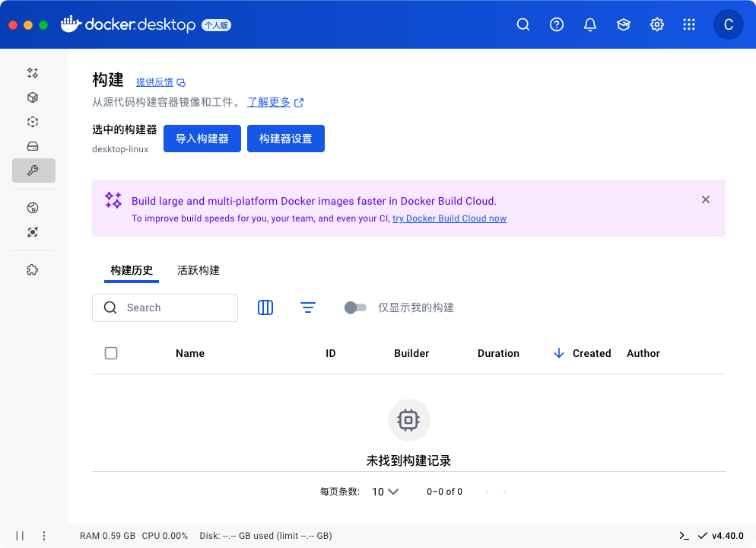
Task: Sort by the Created column arrow
Action: click(559, 353)
